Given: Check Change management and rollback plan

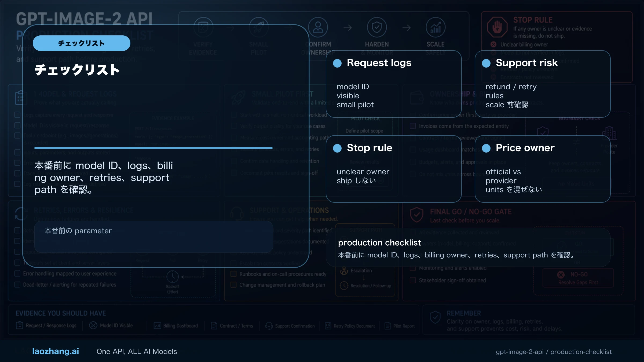Looking at the screenshot, I should coord(233,285).
